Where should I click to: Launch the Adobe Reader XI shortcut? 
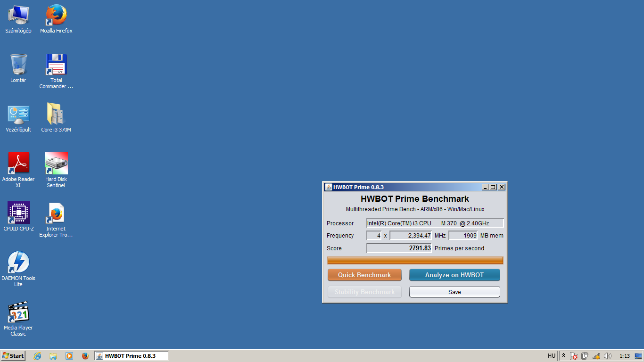coord(18,170)
